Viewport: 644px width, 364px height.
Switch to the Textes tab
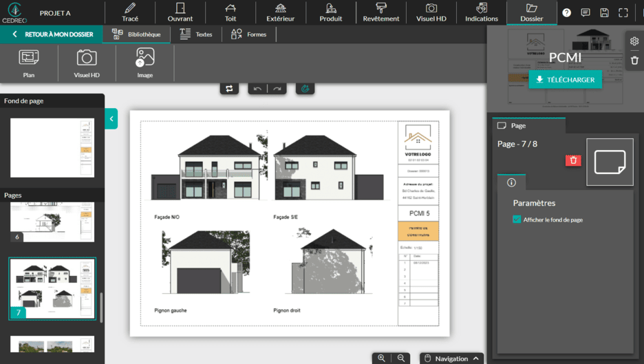pyautogui.click(x=196, y=34)
